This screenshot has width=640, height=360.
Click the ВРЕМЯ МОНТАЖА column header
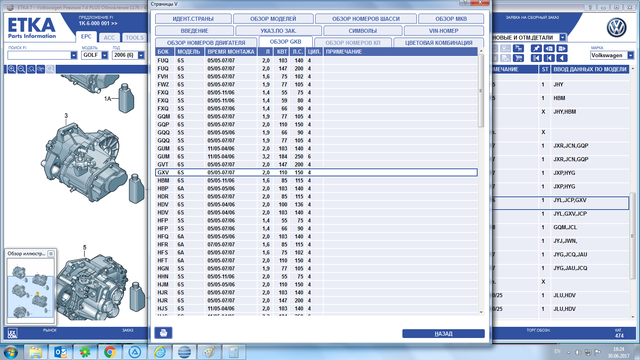231,52
